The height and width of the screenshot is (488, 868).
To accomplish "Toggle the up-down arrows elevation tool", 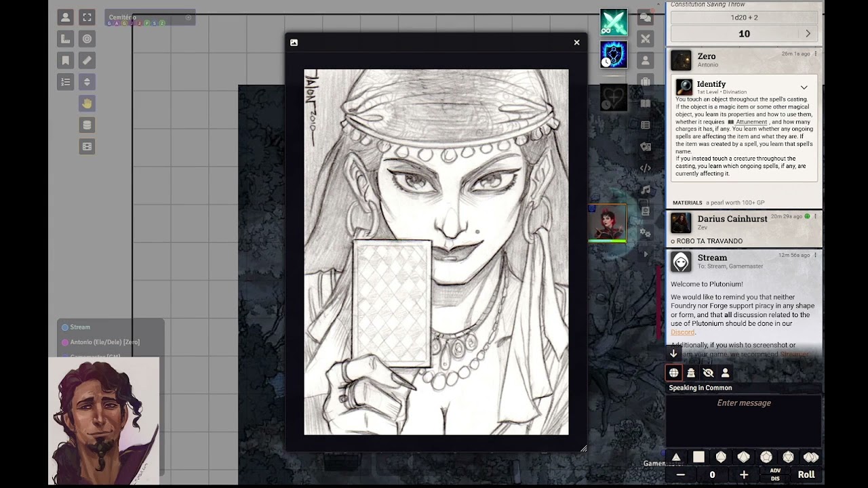I will (87, 82).
